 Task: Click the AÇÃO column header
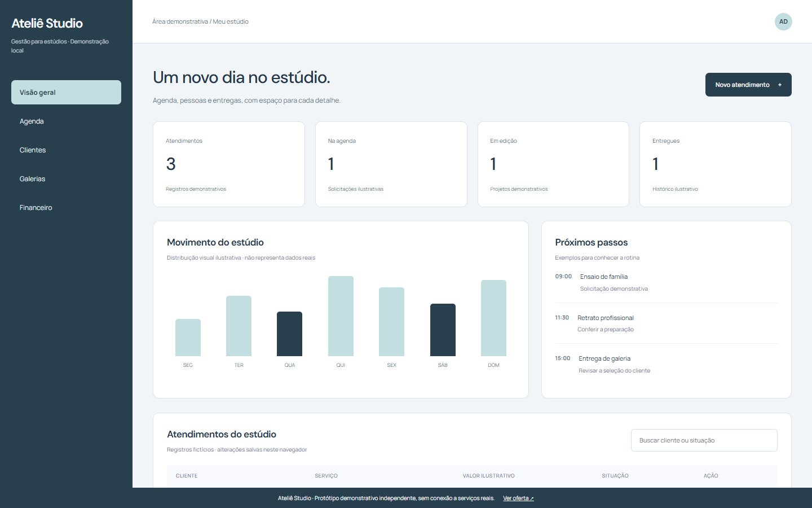710,476
